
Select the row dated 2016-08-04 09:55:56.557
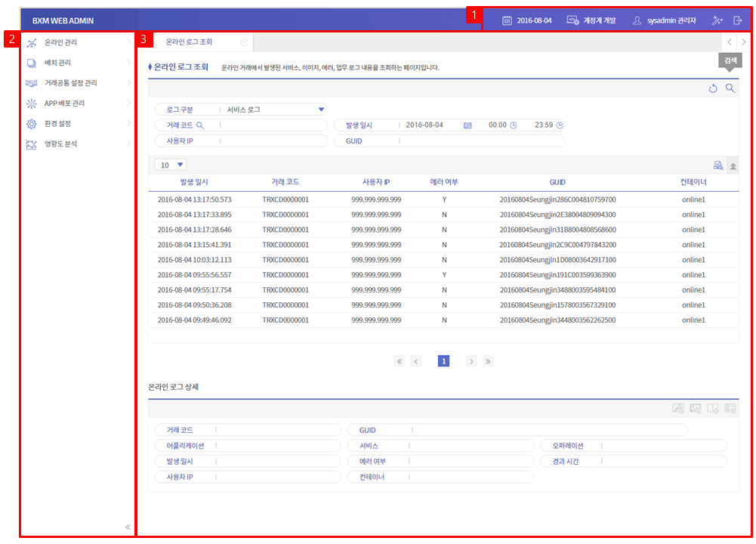[443, 275]
